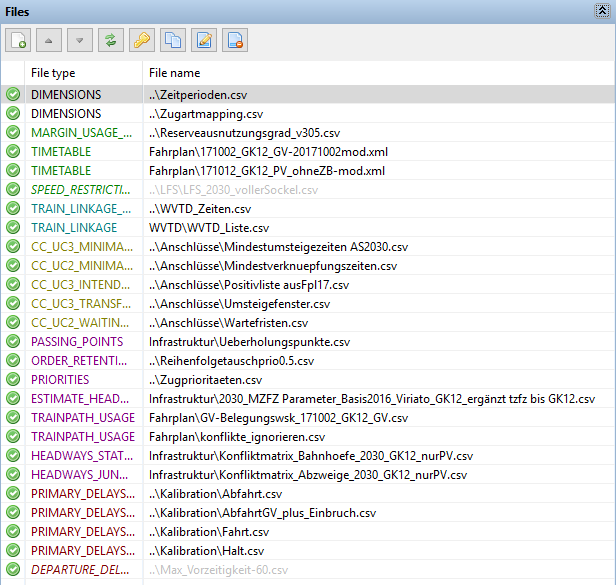The width and height of the screenshot is (616, 585).
Task: Select the ..\Zugartmapping.csv file name
Action: pos(206,114)
